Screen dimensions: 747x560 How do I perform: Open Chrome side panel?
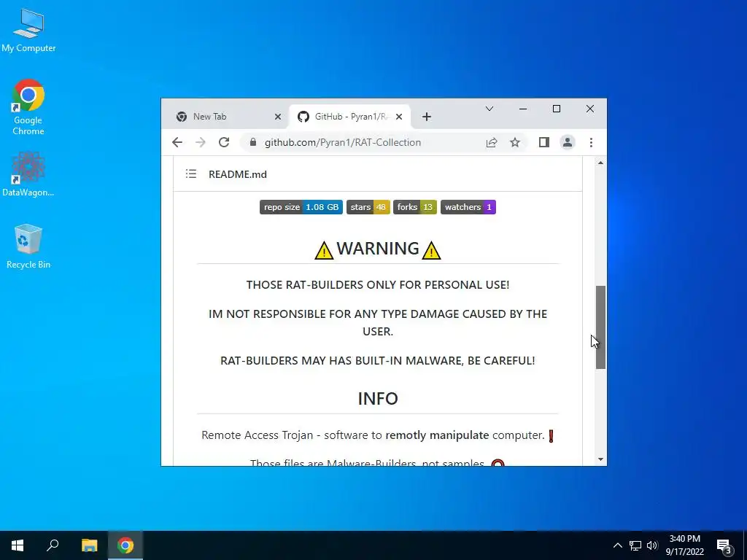pyautogui.click(x=544, y=142)
